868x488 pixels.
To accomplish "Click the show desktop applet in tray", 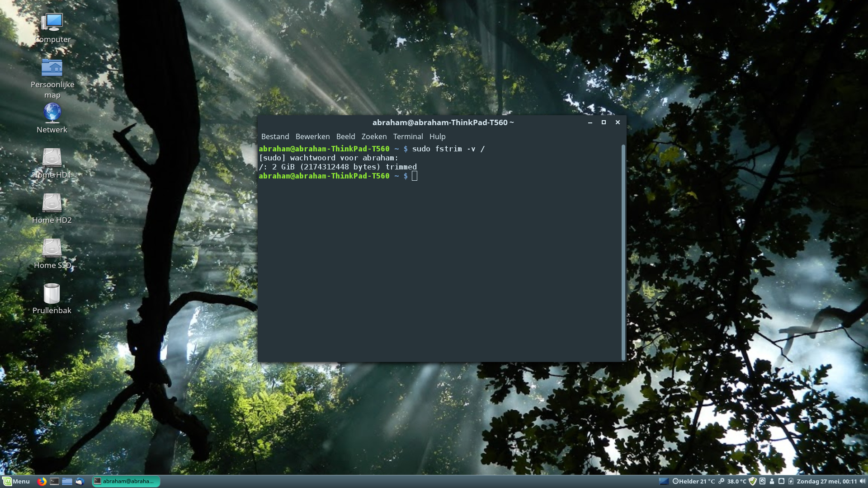I will click(664, 481).
